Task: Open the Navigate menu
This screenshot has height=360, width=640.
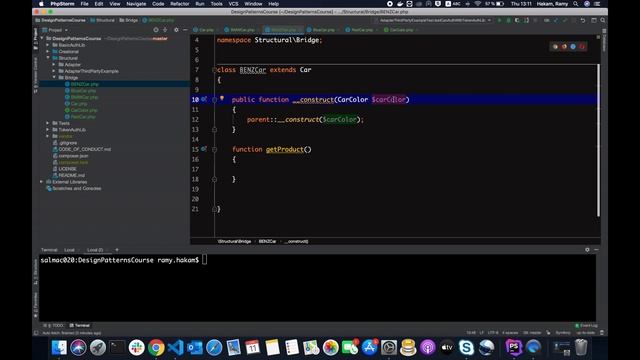Action: (136, 4)
